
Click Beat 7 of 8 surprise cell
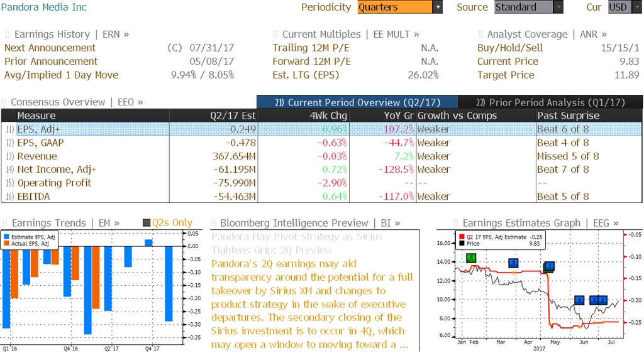tap(563, 169)
